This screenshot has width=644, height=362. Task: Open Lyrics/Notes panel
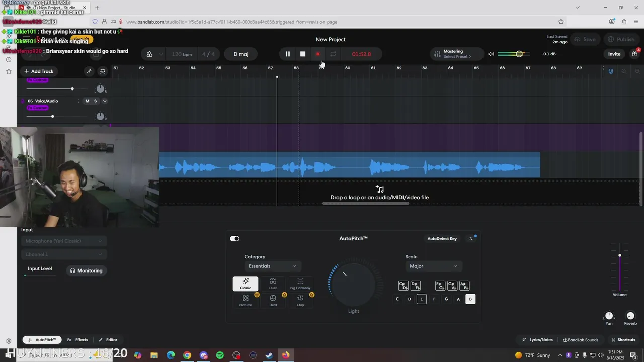(x=537, y=340)
